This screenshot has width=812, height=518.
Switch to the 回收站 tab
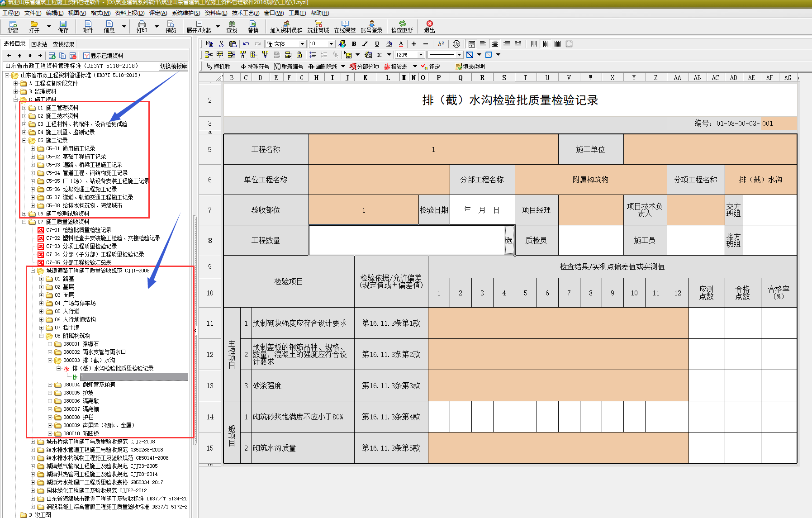(x=39, y=44)
